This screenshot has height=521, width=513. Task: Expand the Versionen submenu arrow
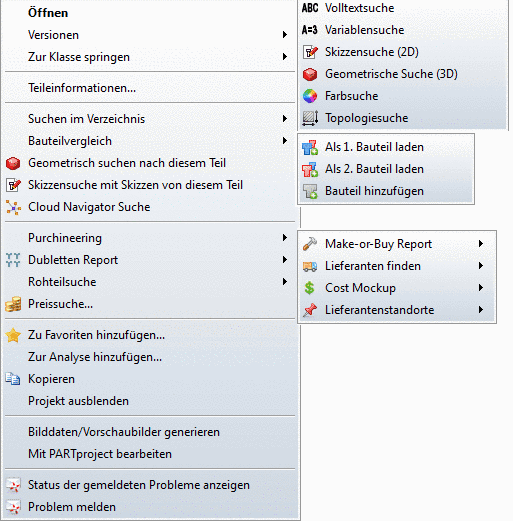coord(285,35)
